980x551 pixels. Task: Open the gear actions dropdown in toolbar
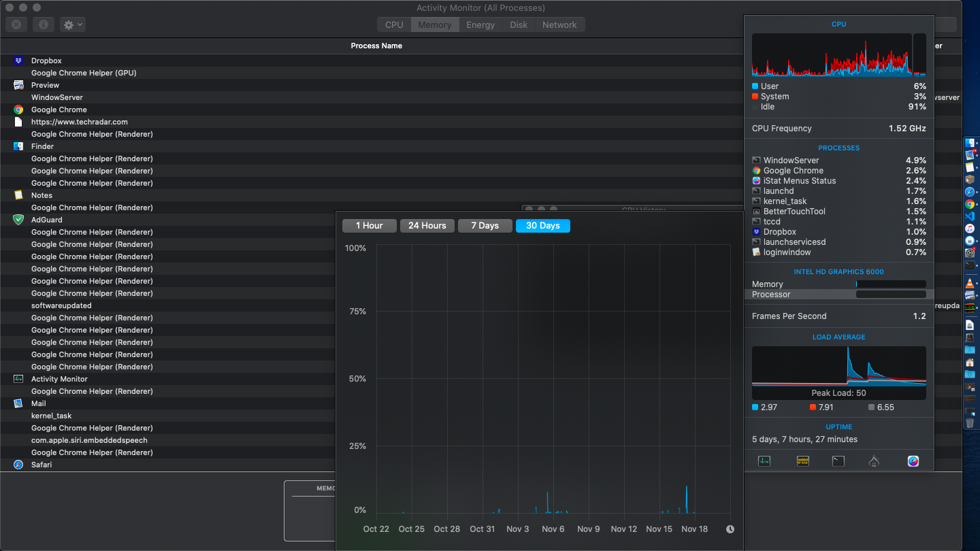click(72, 24)
